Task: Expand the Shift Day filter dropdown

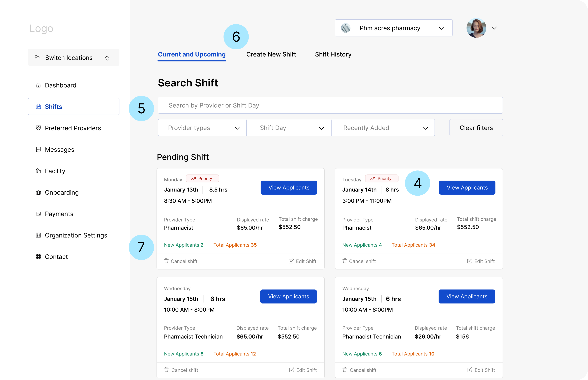Action: [289, 128]
